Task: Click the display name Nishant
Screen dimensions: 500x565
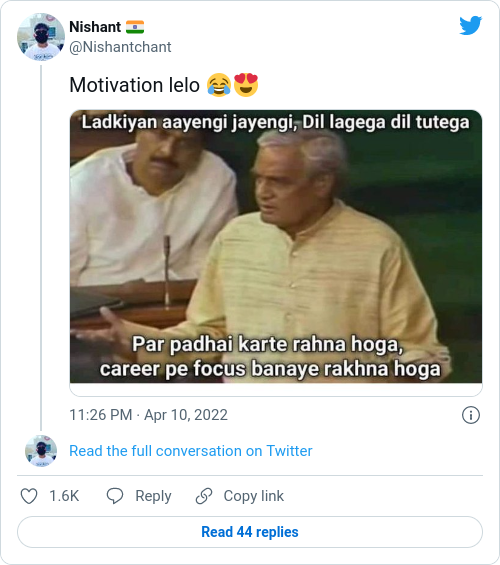Action: tap(95, 27)
